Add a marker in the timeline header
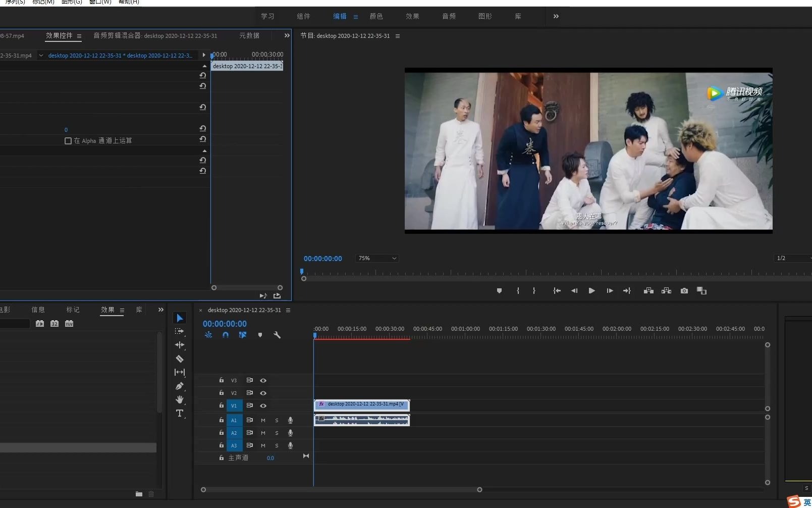This screenshot has width=812, height=508. click(x=260, y=335)
